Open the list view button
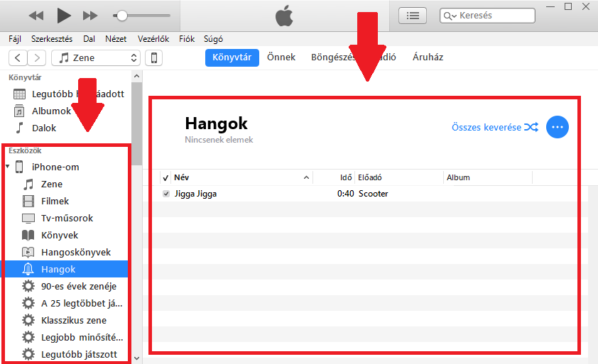The width and height of the screenshot is (598, 364). [x=413, y=16]
